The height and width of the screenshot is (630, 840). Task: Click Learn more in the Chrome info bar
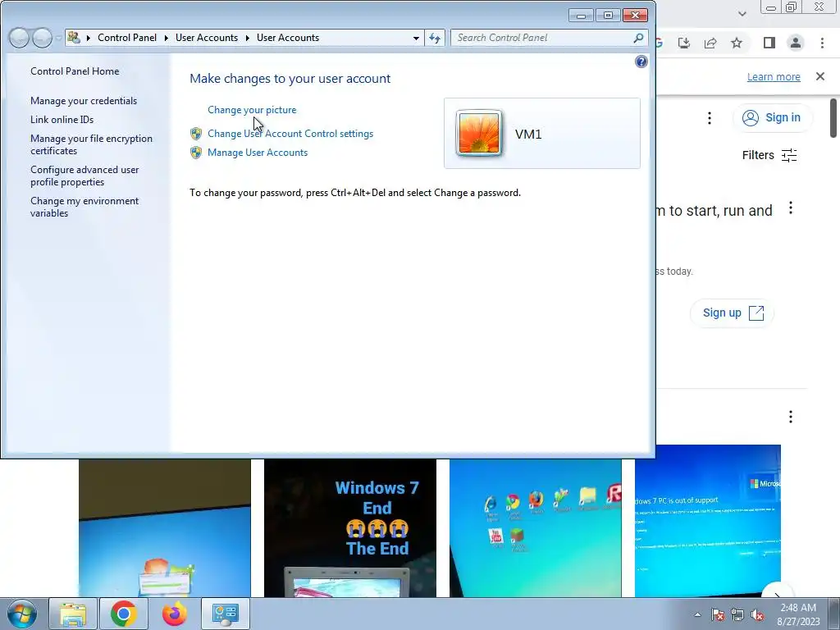pos(774,76)
